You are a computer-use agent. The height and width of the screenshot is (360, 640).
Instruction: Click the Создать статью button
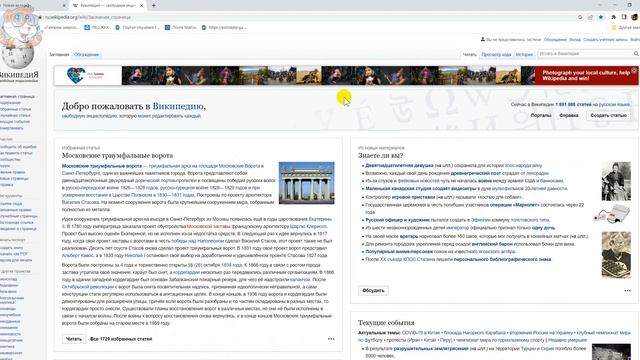[x=608, y=116]
